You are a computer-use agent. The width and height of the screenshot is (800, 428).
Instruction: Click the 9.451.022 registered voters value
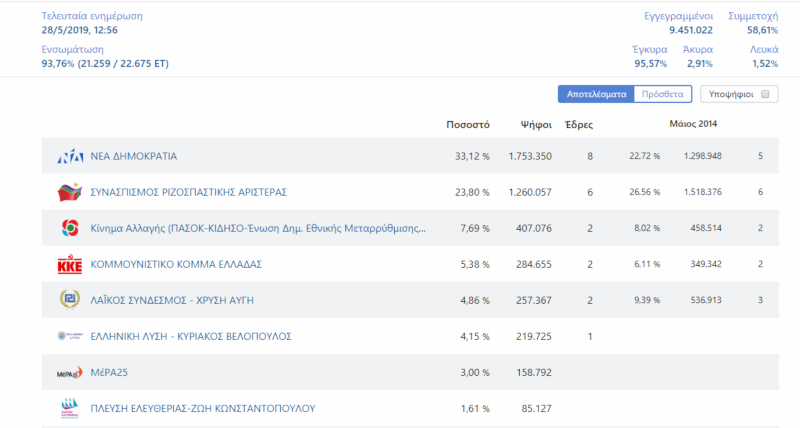[x=691, y=30]
